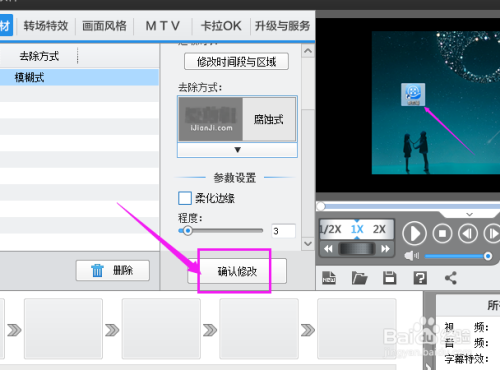Open the MTV tab
This screenshot has height=370, width=500.
[163, 26]
